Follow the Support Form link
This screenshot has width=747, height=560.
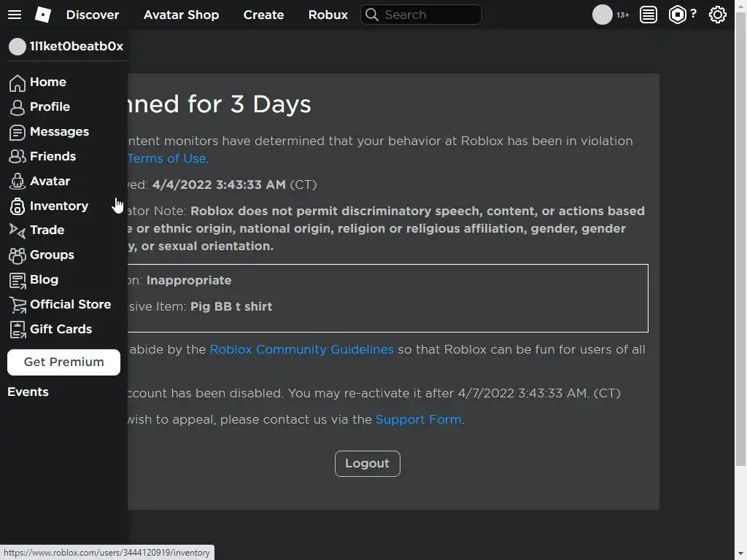(418, 419)
